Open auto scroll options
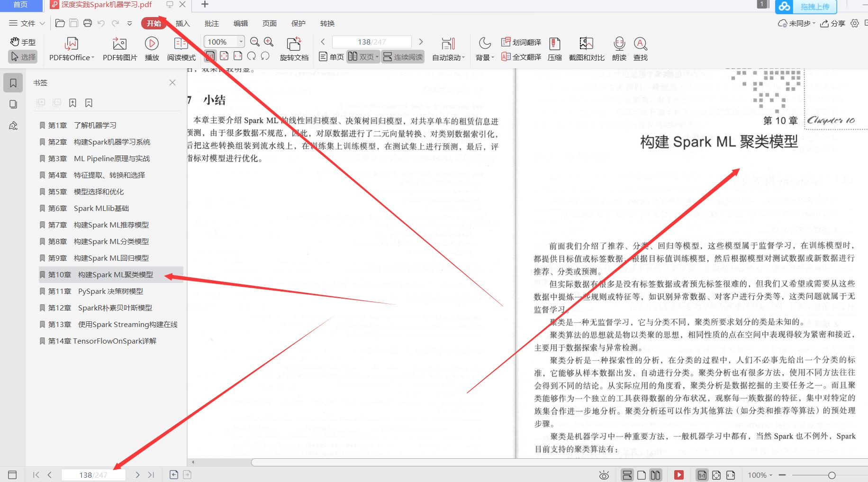Screen dimensions: 868x482 [x=448, y=49]
